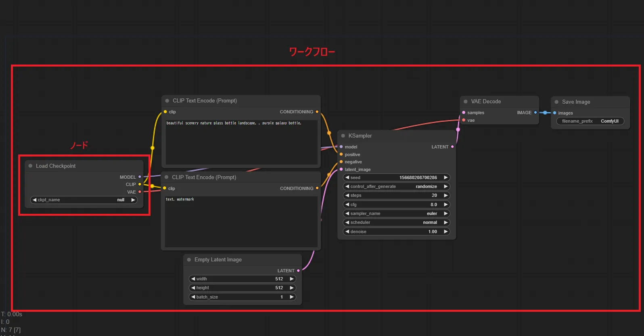Click the model input socket on KSampler
Viewport: 644px width, 336px height.
(x=341, y=147)
